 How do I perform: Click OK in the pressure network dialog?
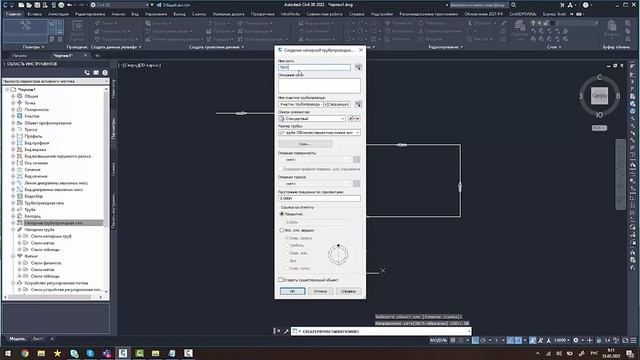pos(292,291)
